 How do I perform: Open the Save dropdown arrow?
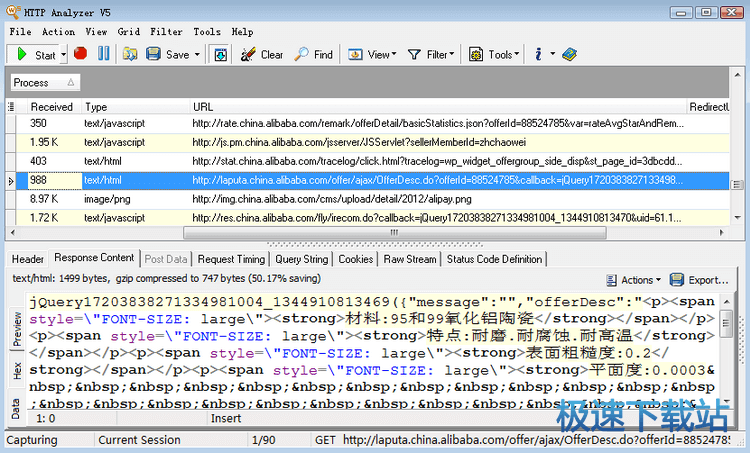(197, 55)
